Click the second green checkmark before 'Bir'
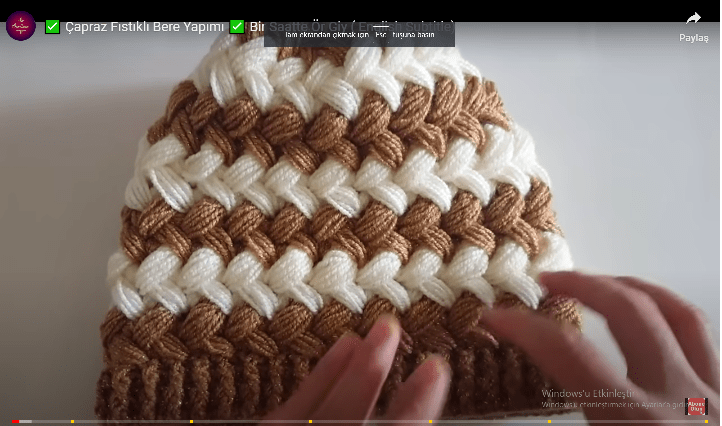 [237, 26]
